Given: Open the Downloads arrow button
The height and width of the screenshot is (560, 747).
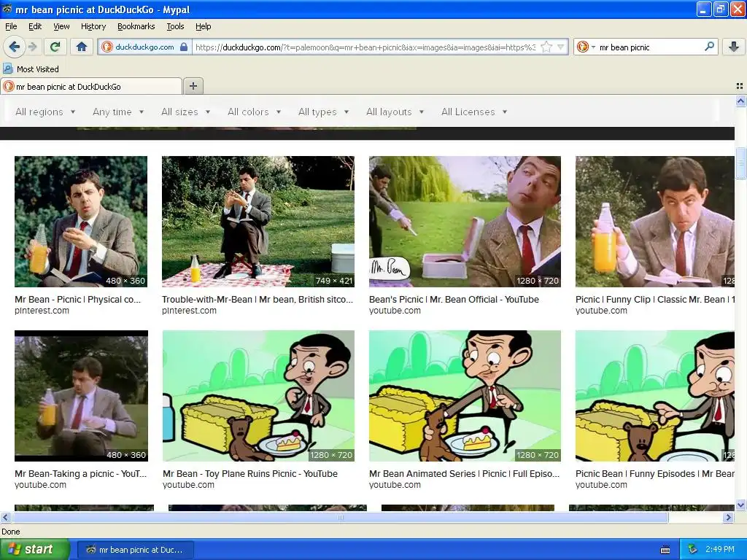Looking at the screenshot, I should coord(734,47).
